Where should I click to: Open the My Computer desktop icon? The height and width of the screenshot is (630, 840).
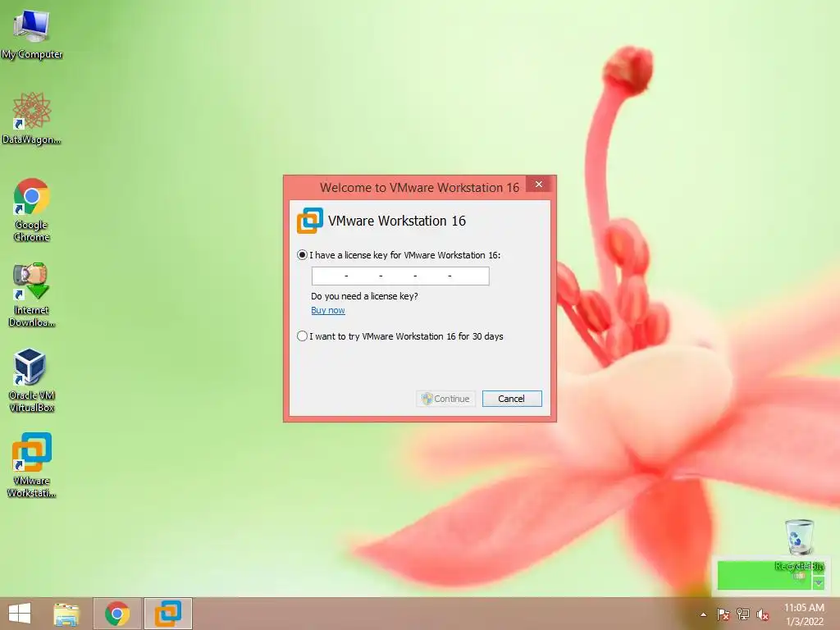pyautogui.click(x=32, y=33)
